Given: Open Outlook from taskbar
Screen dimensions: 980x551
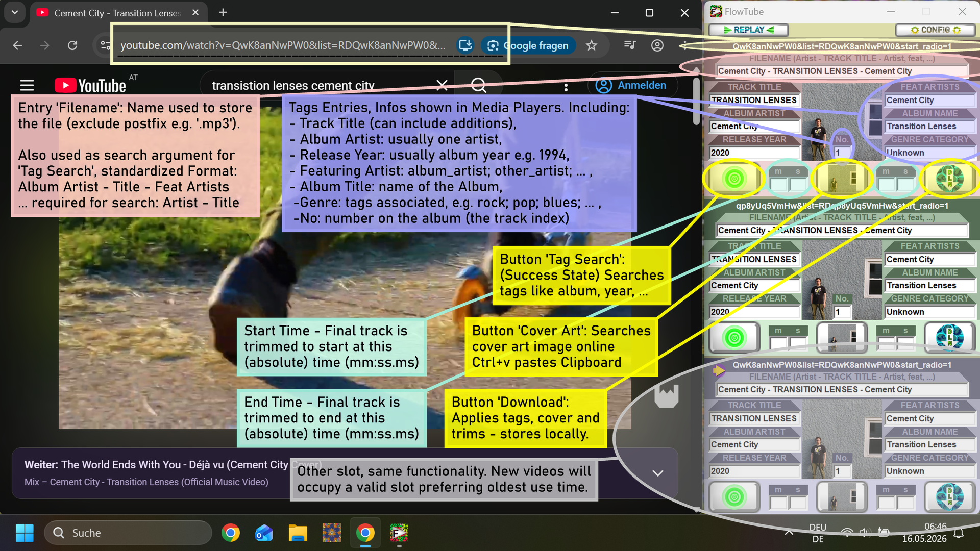Looking at the screenshot, I should [264, 533].
